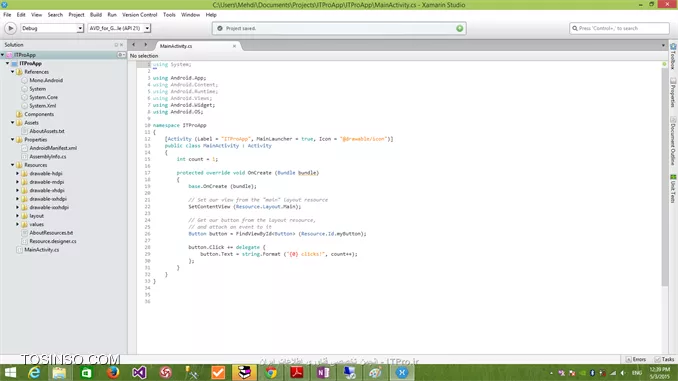Open the Build menu
The height and width of the screenshot is (381, 678).
[x=96, y=15]
